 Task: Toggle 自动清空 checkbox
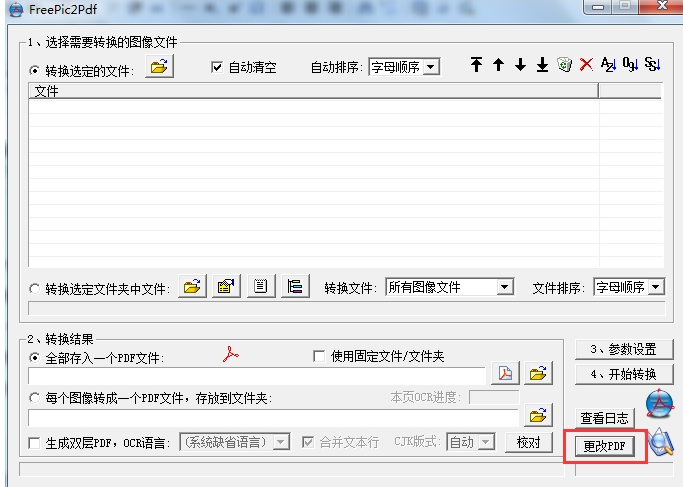click(217, 67)
